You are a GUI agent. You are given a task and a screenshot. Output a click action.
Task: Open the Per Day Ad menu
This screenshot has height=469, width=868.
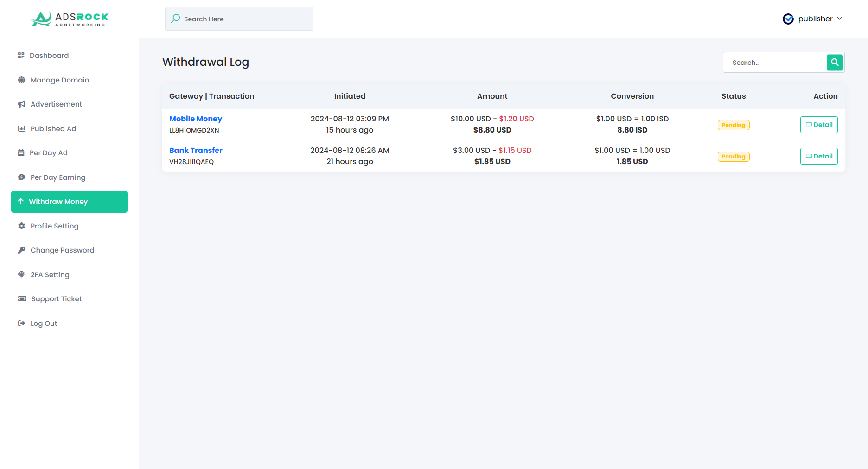coord(49,153)
